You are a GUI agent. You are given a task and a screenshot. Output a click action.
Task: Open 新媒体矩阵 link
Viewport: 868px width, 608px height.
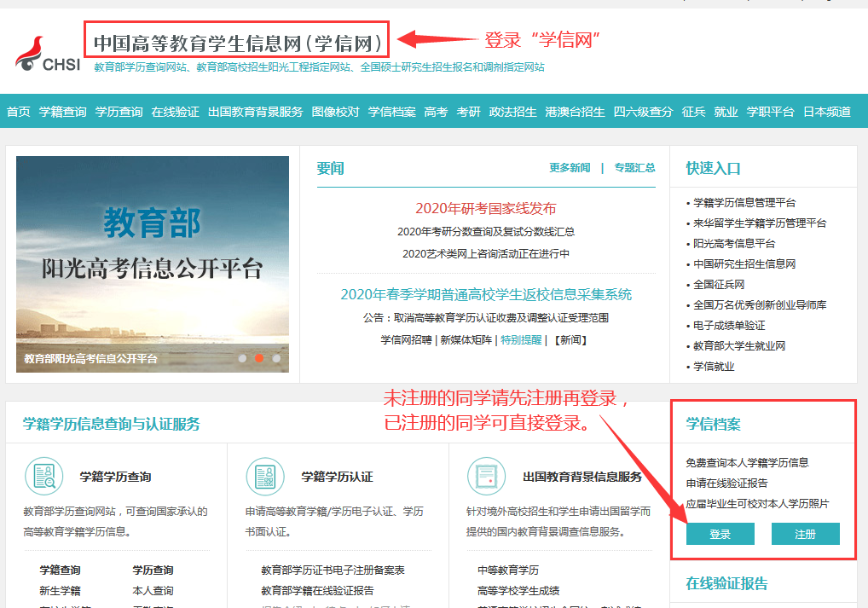pos(466,340)
